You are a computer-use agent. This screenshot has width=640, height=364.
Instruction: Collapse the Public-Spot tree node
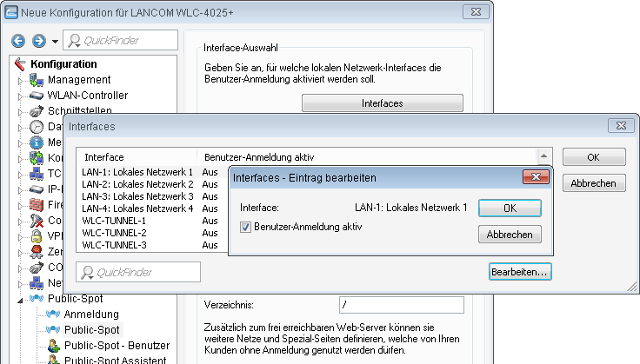tap(22, 299)
